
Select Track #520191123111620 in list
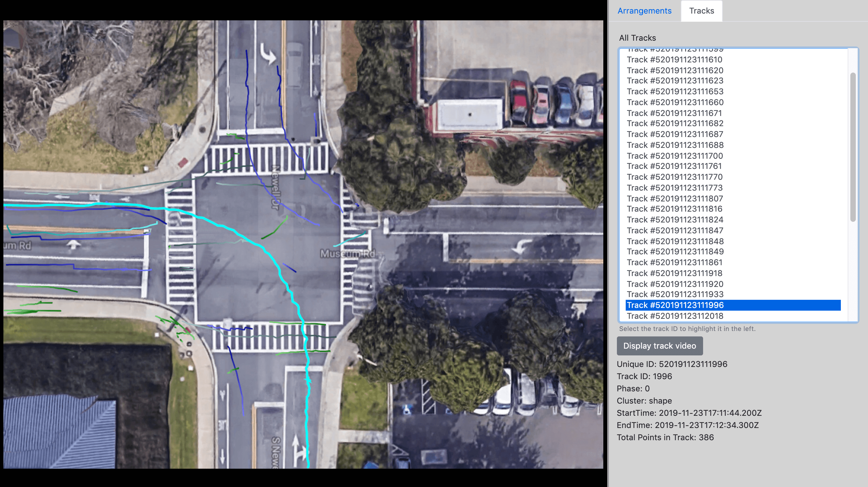[675, 71]
